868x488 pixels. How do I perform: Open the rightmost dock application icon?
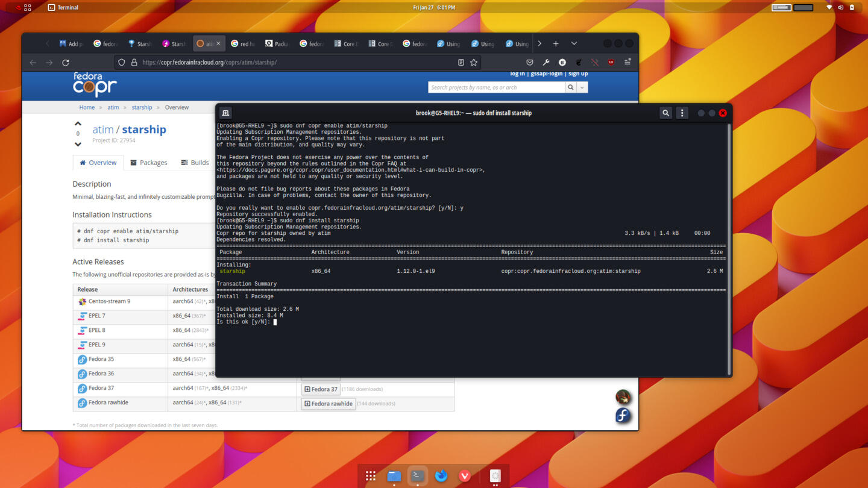[495, 476]
